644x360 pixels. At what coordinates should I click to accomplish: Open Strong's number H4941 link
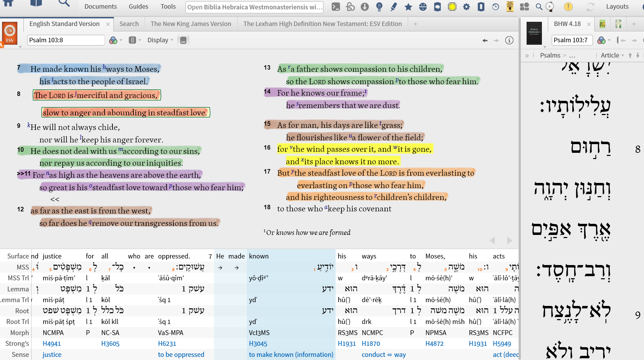click(x=52, y=344)
